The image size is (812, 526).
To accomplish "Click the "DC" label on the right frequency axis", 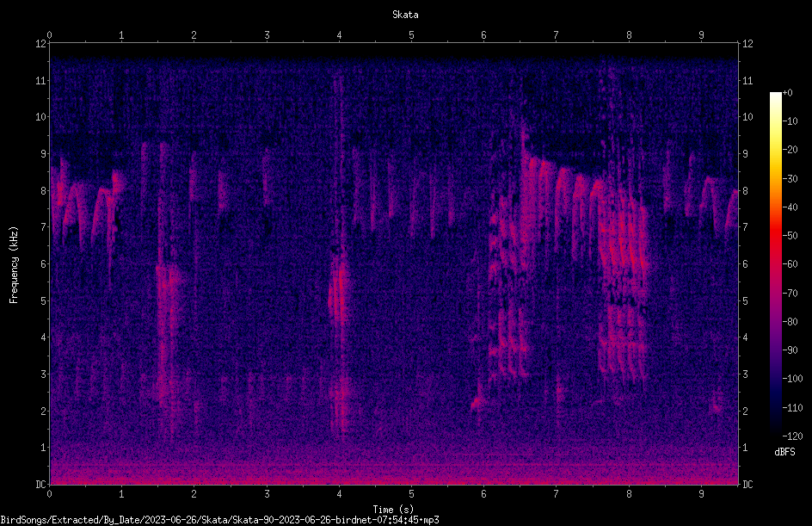I will (747, 485).
